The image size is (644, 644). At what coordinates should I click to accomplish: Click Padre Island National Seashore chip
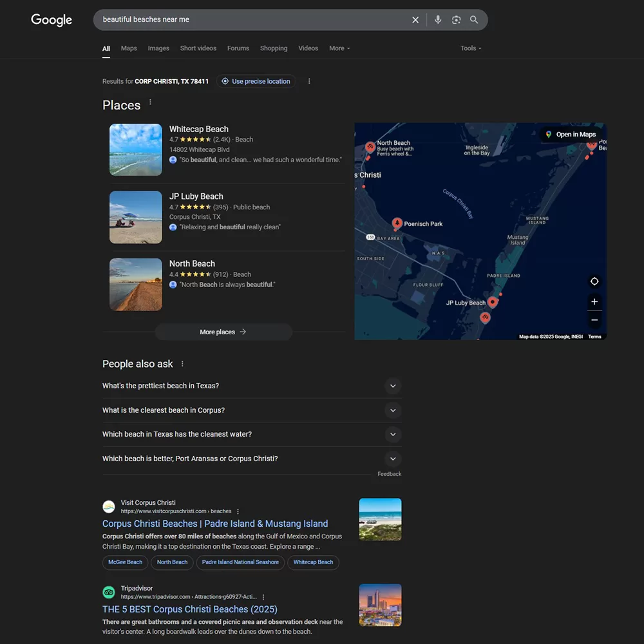tap(240, 562)
